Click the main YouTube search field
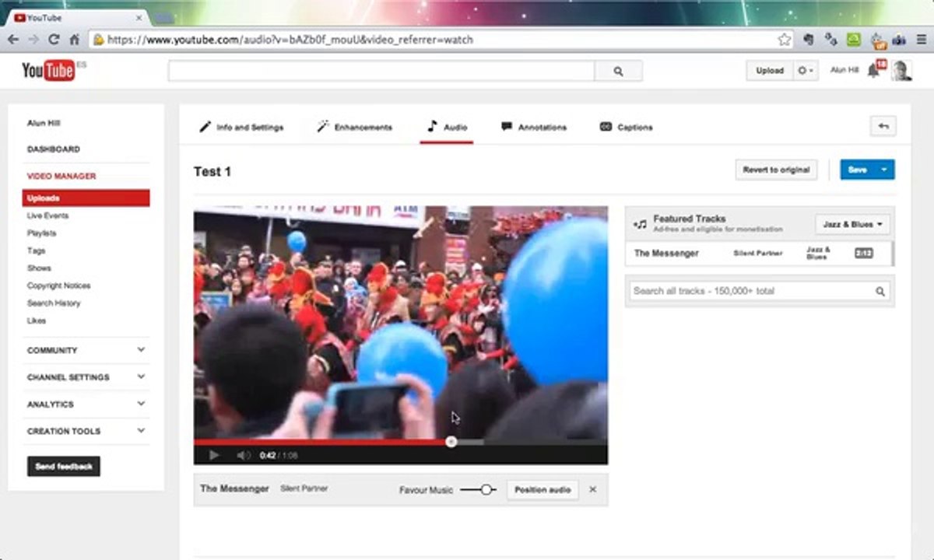934x560 pixels. 381,71
